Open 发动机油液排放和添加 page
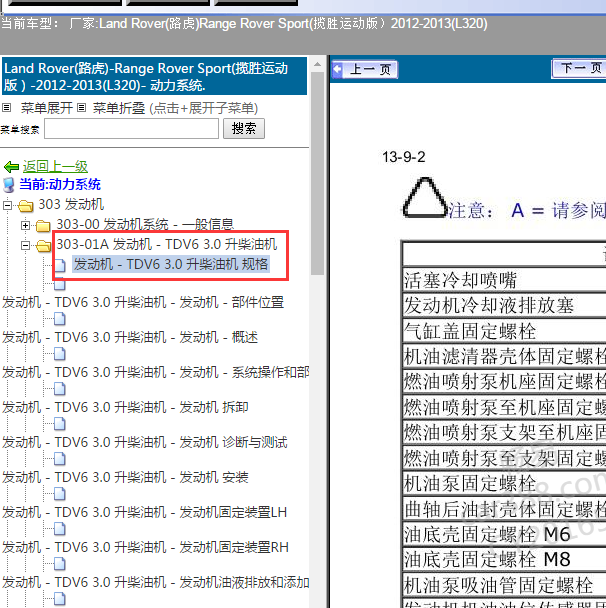 point(155,582)
